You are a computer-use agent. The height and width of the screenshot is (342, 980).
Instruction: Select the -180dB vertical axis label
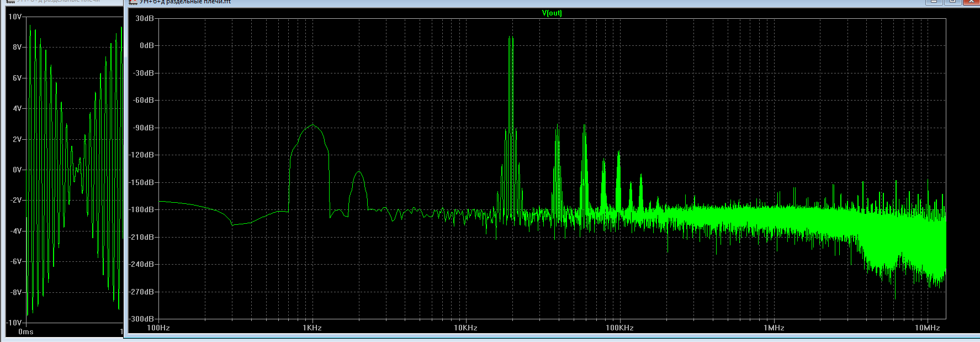pos(142,209)
